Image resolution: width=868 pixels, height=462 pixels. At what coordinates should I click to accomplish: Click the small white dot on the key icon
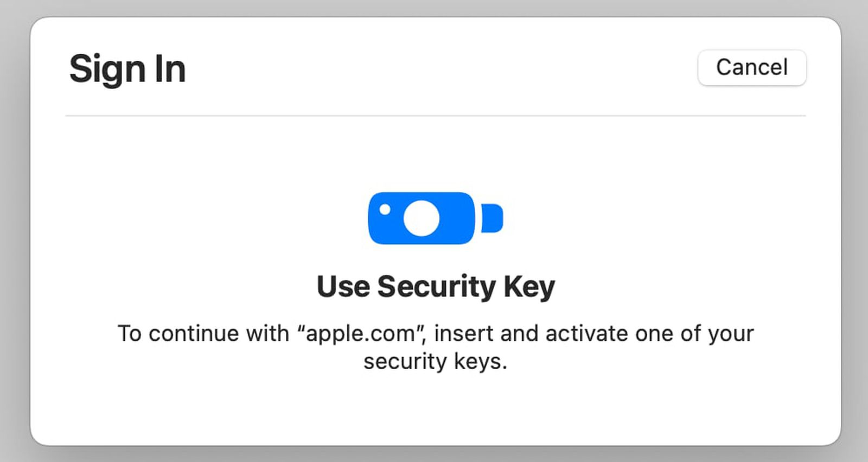pyautogui.click(x=385, y=210)
